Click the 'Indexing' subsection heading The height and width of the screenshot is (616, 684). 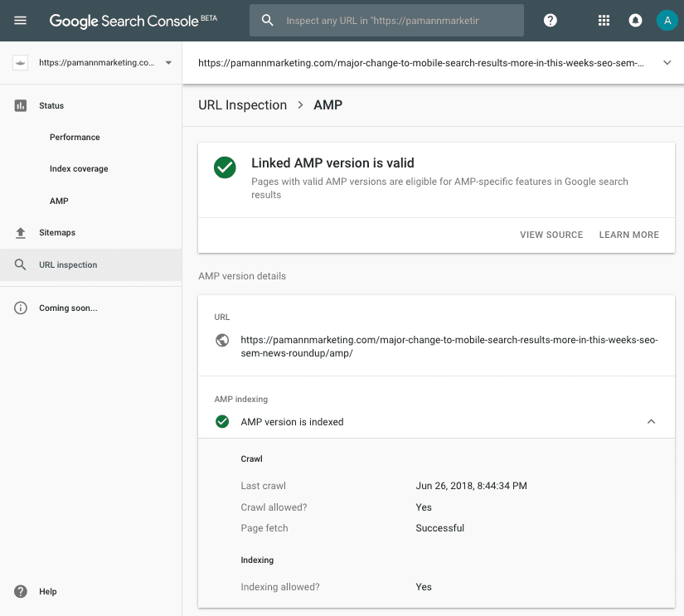(x=257, y=560)
